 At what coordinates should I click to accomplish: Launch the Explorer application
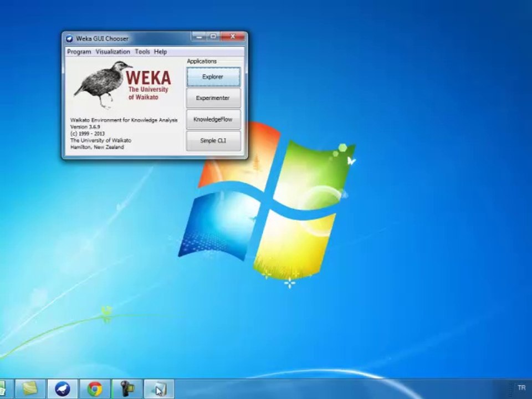(x=213, y=76)
